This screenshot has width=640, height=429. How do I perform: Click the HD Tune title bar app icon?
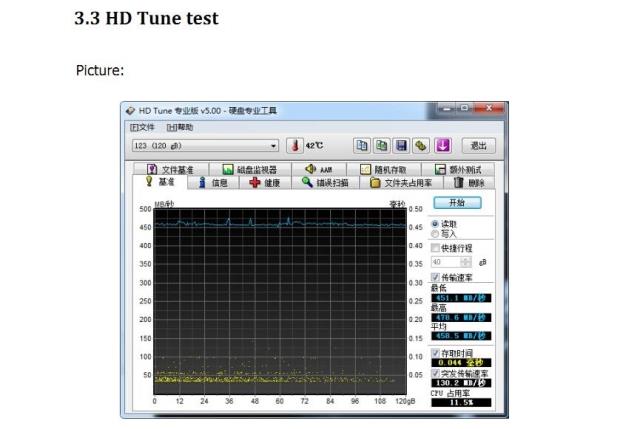130,111
